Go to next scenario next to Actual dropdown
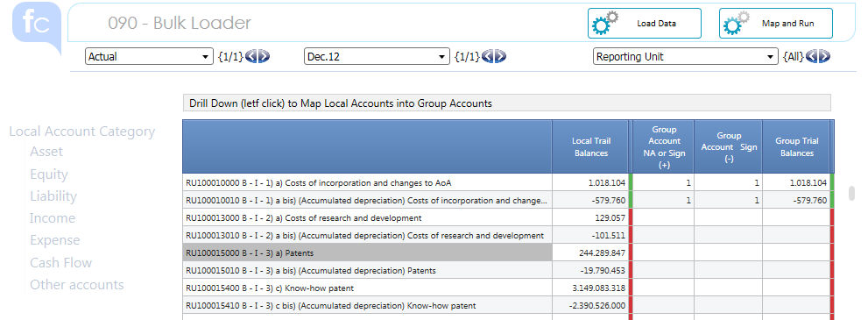868x320 pixels. [264, 56]
